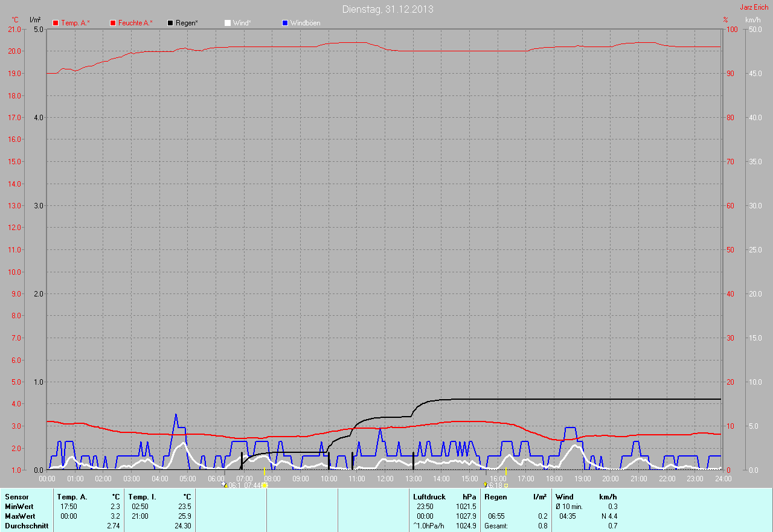The height and width of the screenshot is (532, 773).
Task: Click the 21.0 label on the °C axis
Action: click(x=14, y=29)
